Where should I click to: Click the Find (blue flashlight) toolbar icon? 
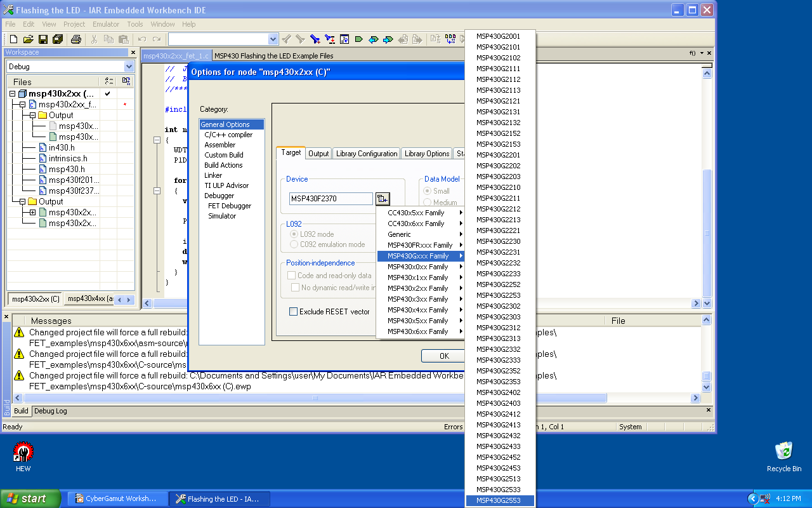coord(315,39)
